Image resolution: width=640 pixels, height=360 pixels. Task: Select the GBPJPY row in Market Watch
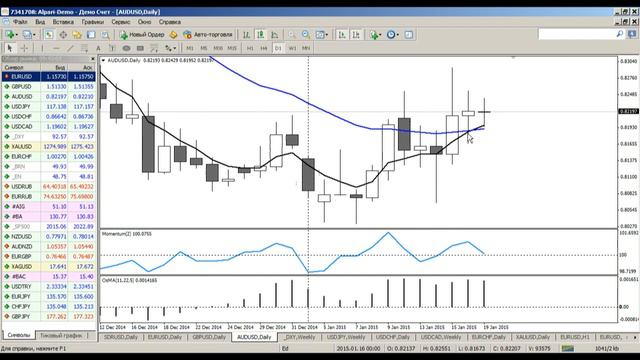49,316
